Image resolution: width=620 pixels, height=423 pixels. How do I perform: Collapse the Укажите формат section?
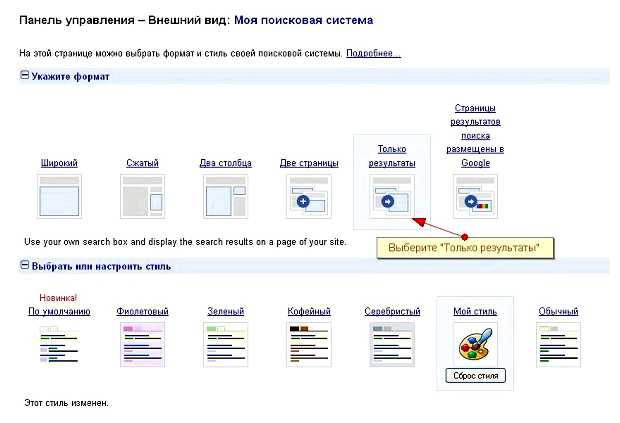click(x=25, y=76)
